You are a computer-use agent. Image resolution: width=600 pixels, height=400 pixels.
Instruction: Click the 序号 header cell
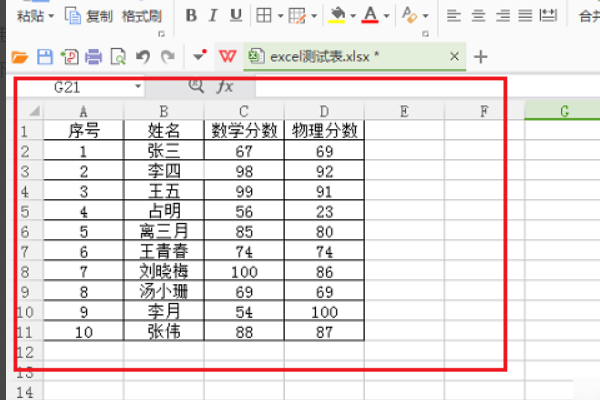click(x=84, y=131)
